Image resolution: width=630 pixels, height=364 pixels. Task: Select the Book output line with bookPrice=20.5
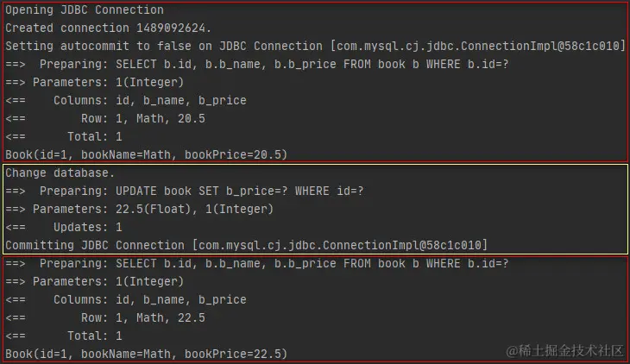pyautogui.click(x=147, y=154)
